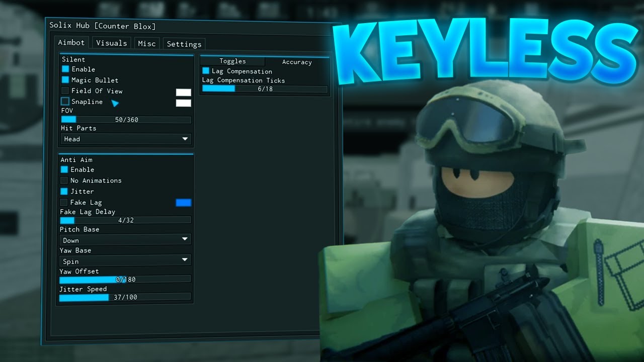
Task: Open Field Of View white color swatch
Action: point(183,93)
